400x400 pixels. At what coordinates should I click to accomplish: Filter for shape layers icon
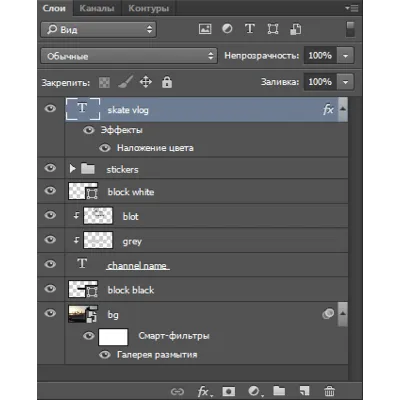(x=273, y=29)
